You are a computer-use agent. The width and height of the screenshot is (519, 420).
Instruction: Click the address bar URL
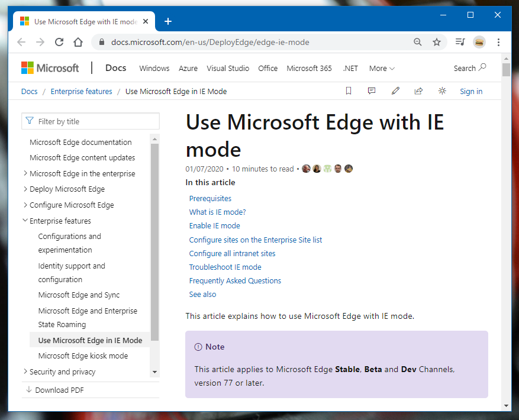pos(210,43)
